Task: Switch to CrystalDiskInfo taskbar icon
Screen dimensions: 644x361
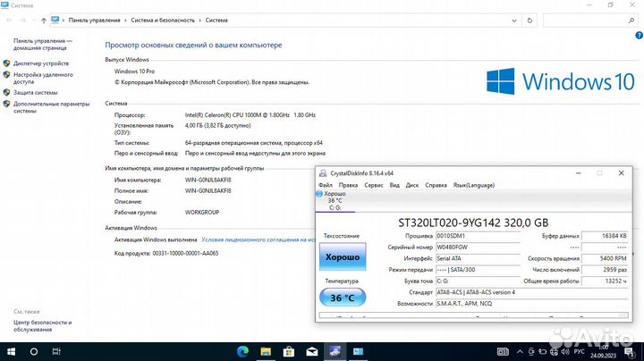Action: (335, 351)
